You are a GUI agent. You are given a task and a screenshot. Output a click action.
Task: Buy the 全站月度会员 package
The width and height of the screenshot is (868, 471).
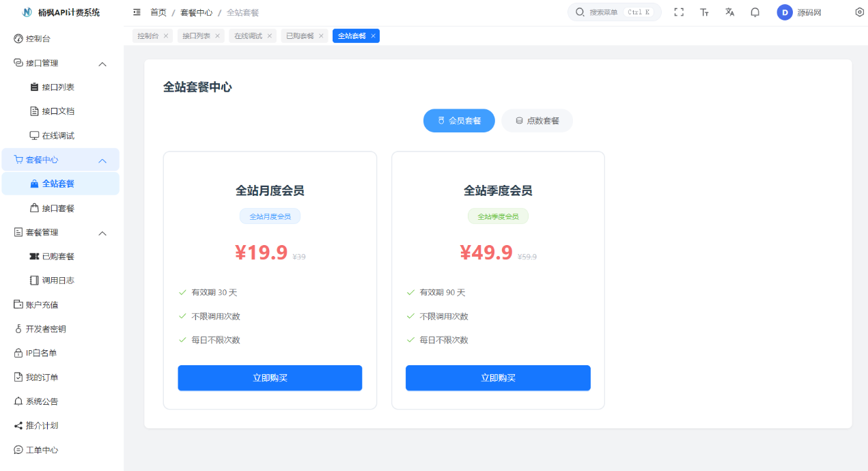point(270,377)
